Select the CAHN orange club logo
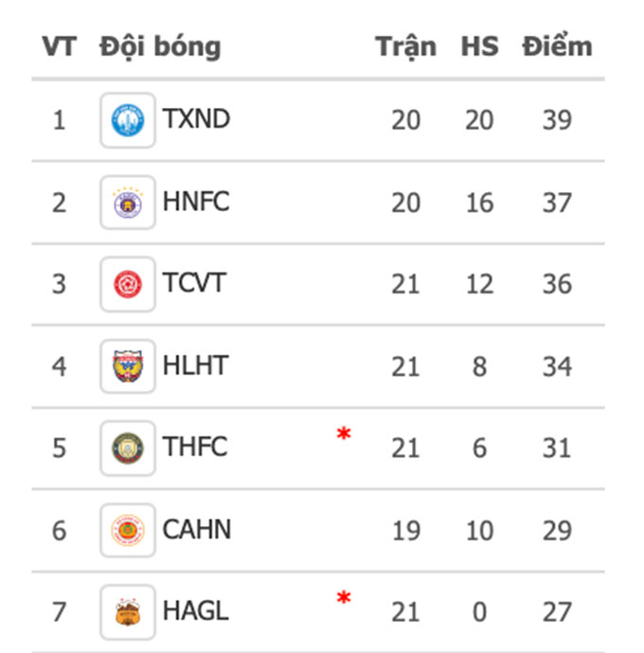The width and height of the screenshot is (644, 653). tap(128, 530)
